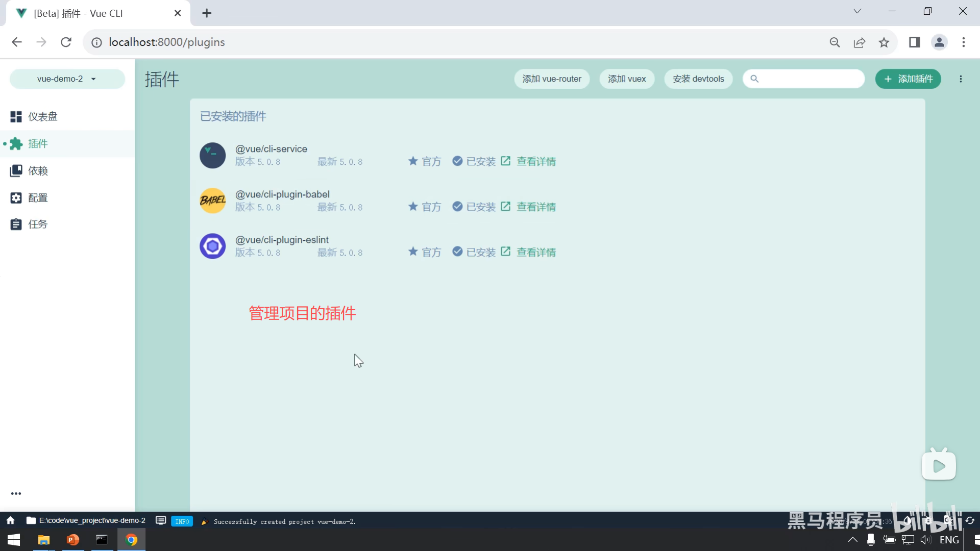Click the 添加 vue-router button

551,79
